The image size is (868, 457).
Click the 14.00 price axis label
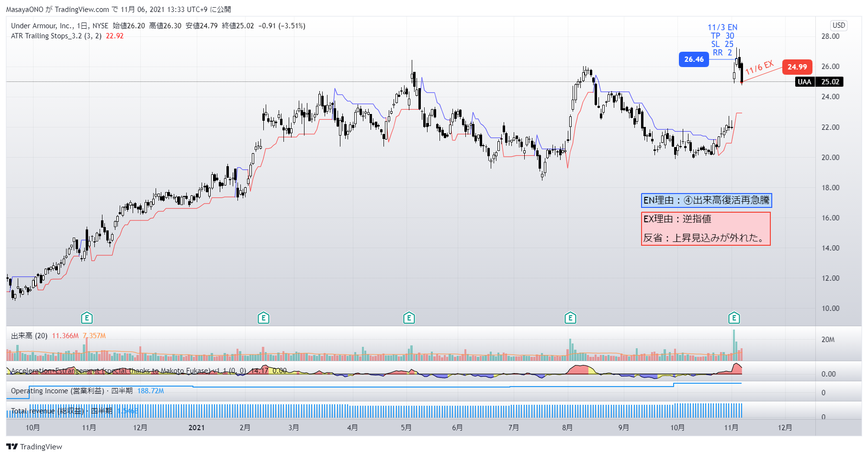831,248
